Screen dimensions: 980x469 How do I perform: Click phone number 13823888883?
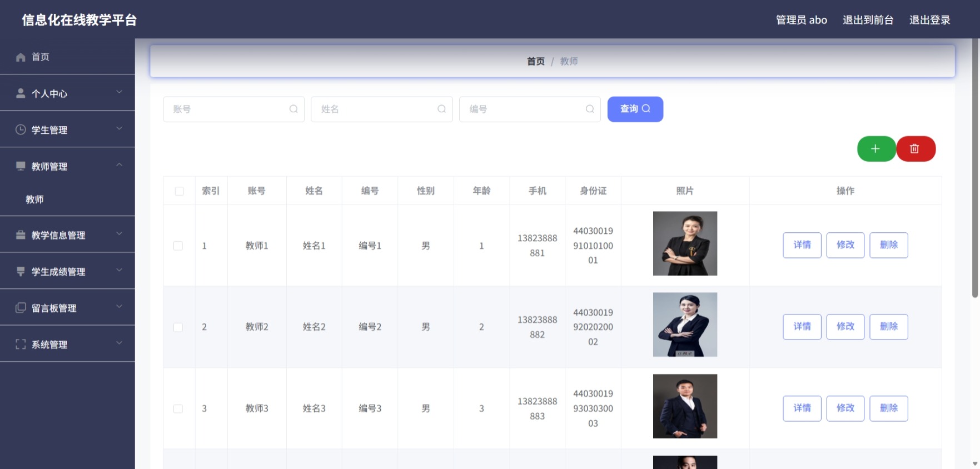tap(538, 408)
